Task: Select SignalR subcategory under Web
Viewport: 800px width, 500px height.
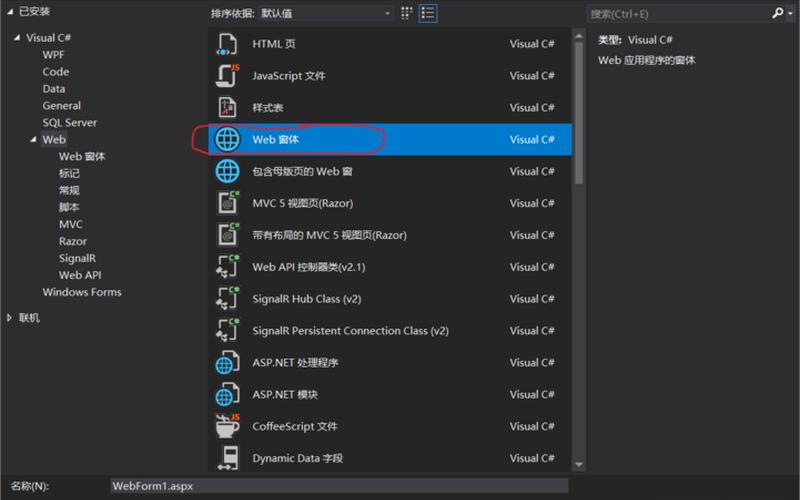Action: coord(77,258)
